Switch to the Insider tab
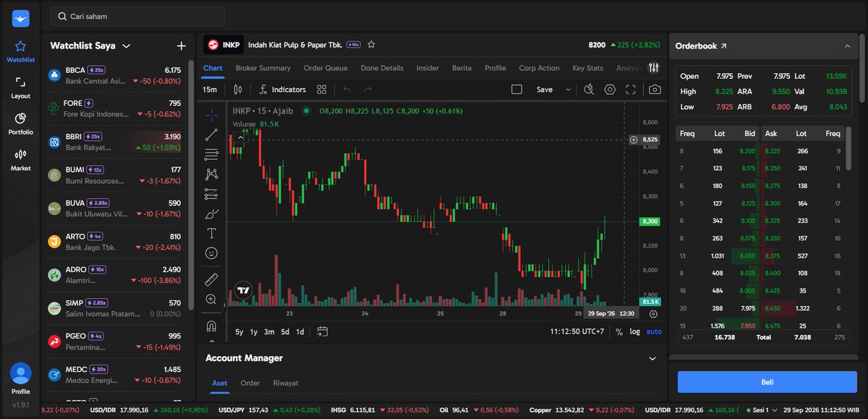This screenshot has width=868, height=419. click(427, 68)
